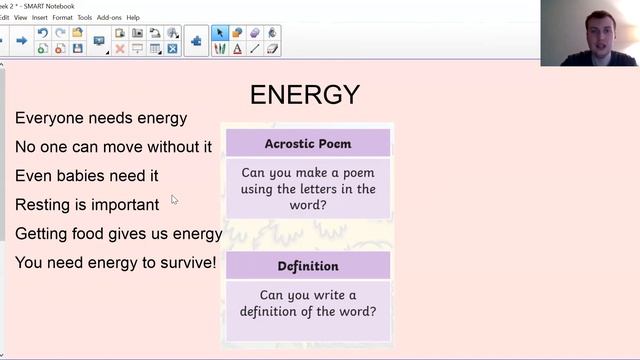Open the Tools menu
Image resolution: width=640 pixels, height=360 pixels.
84,18
